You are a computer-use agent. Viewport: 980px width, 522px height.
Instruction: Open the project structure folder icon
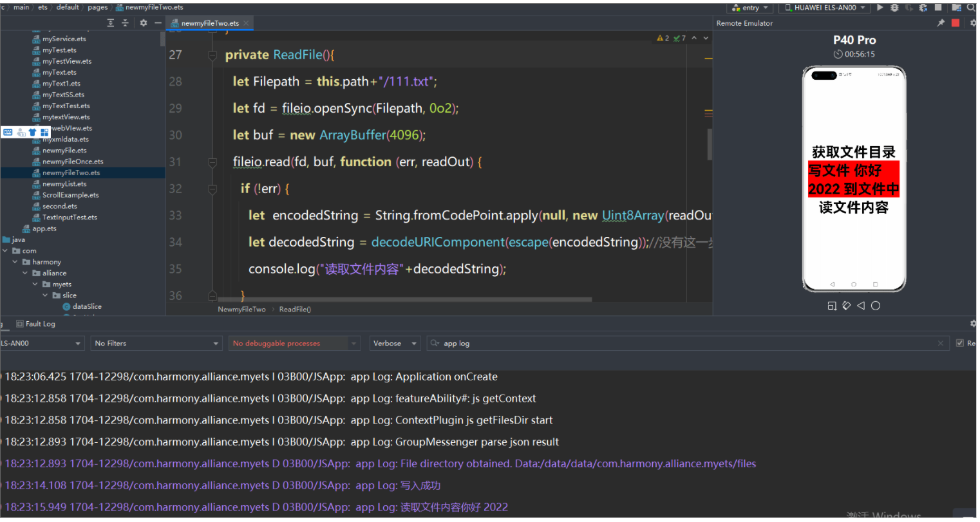coord(956,8)
